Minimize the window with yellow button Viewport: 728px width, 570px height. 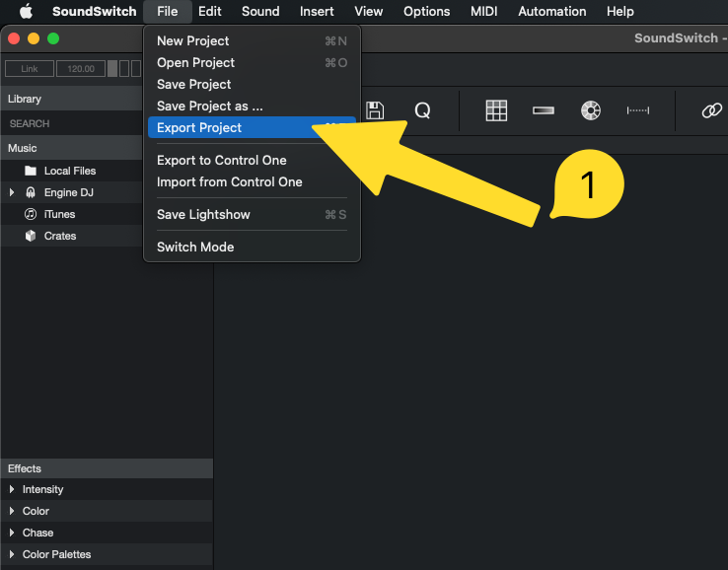(x=34, y=38)
